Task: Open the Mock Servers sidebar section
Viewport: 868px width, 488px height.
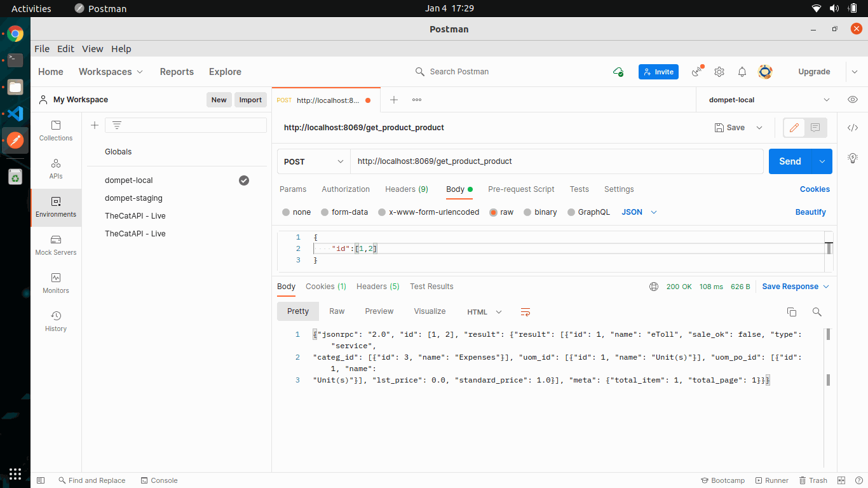Action: [x=56, y=245]
